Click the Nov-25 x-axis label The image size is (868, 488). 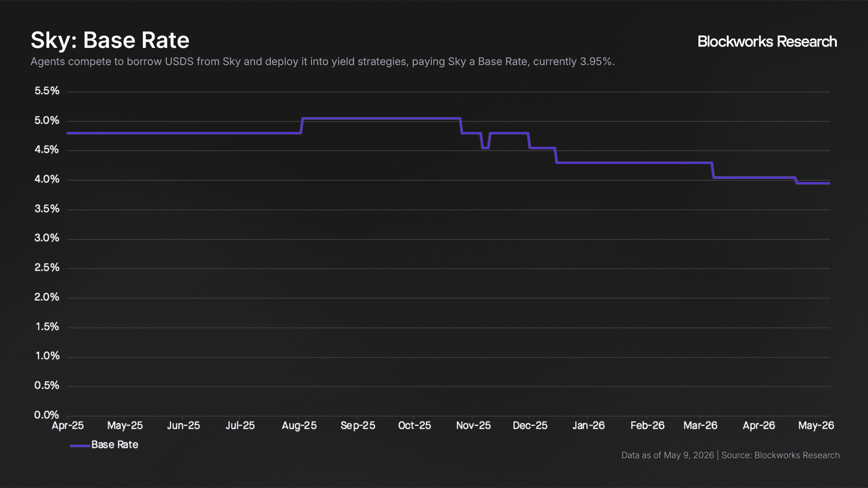click(x=473, y=426)
